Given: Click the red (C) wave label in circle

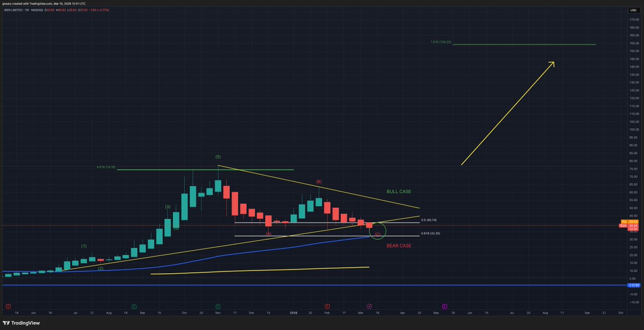Looking at the screenshot, I should click(378, 234).
